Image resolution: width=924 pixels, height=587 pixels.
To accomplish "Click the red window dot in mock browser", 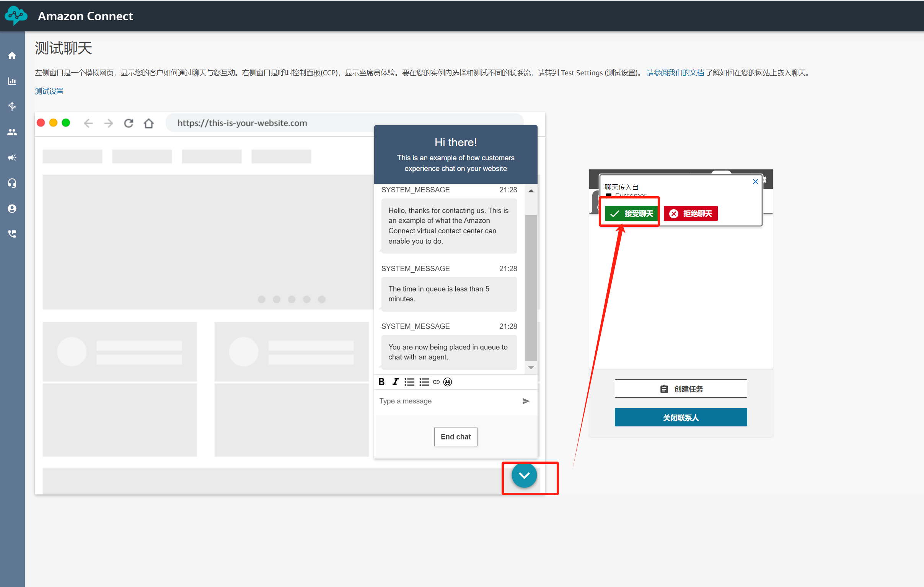I will (x=41, y=123).
